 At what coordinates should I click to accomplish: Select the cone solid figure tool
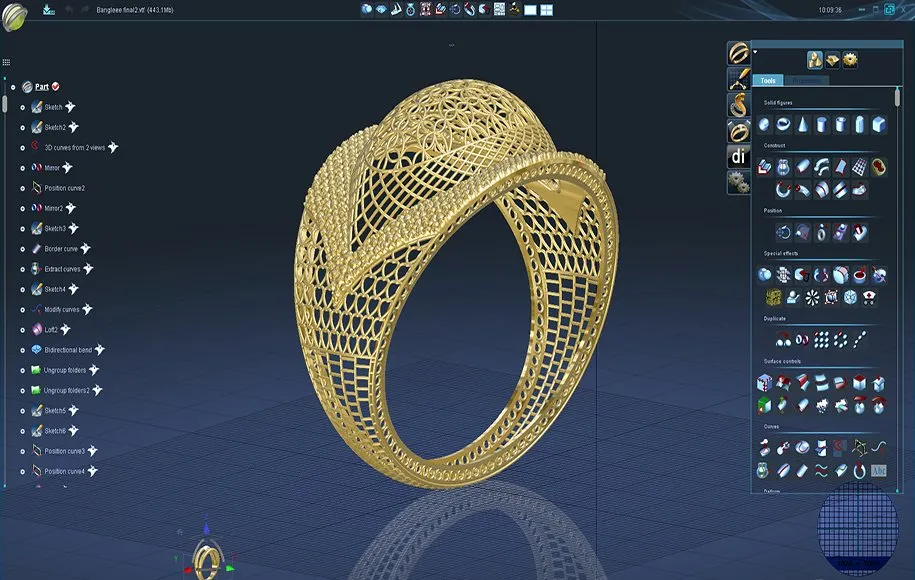[803, 125]
